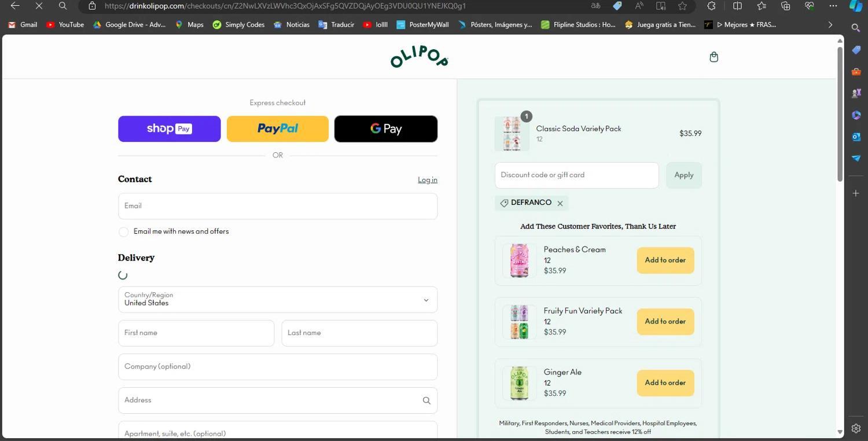This screenshot has height=441, width=868.
Task: Open Maps bookmark
Action: pyautogui.click(x=189, y=25)
